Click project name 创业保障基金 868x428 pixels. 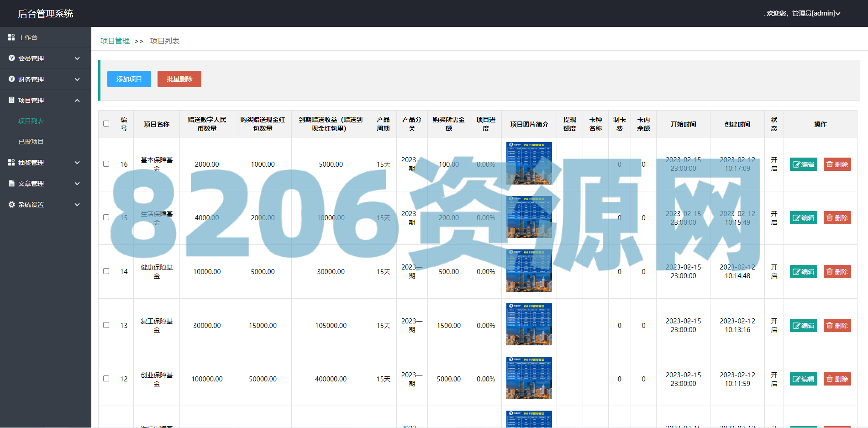point(157,379)
